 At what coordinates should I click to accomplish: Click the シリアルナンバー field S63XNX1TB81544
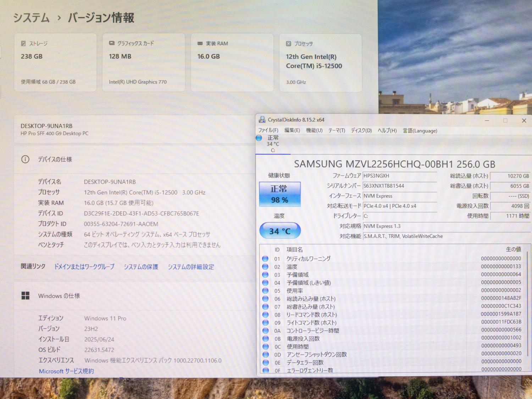point(400,186)
